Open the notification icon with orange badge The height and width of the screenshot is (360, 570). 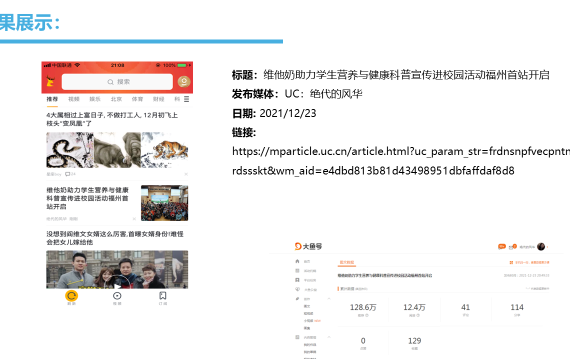513,247
